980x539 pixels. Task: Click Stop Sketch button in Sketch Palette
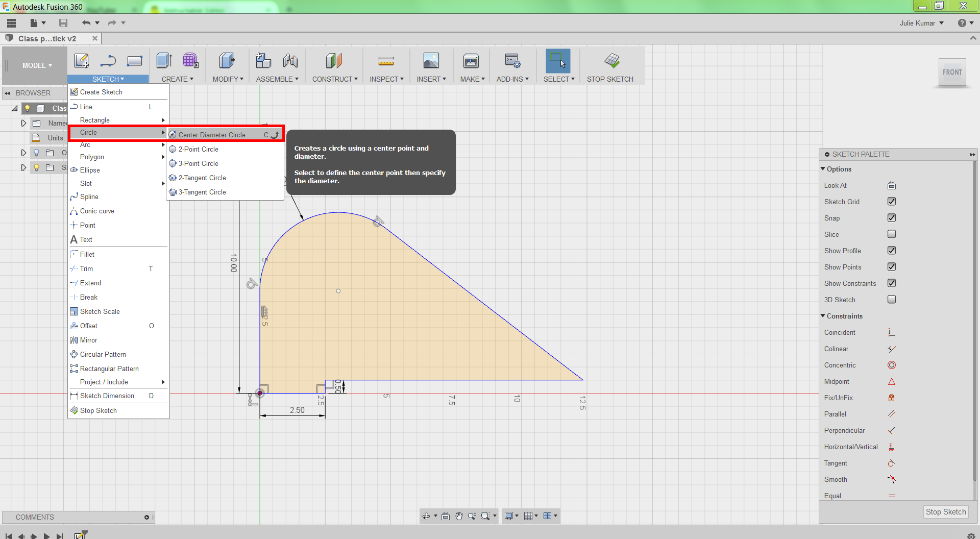(946, 512)
